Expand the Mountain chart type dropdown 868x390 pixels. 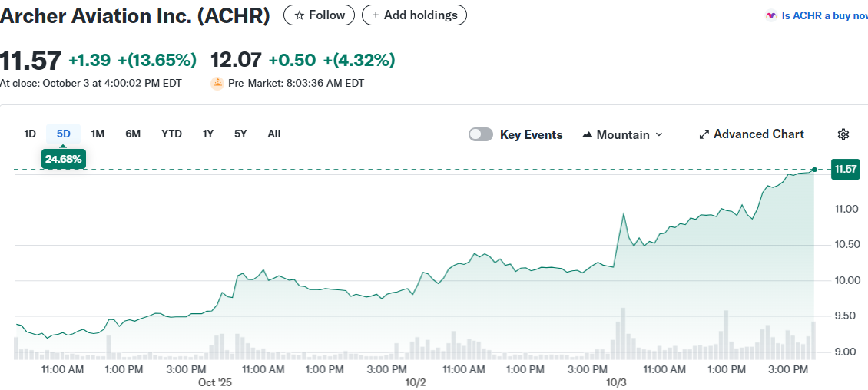(x=658, y=134)
